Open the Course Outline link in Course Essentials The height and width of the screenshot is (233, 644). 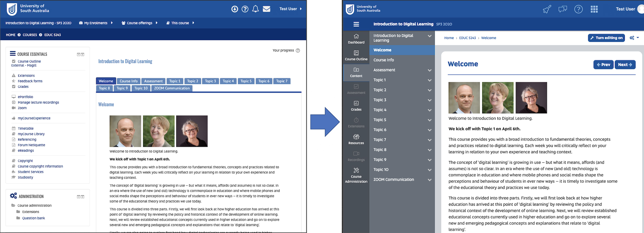coord(29,61)
